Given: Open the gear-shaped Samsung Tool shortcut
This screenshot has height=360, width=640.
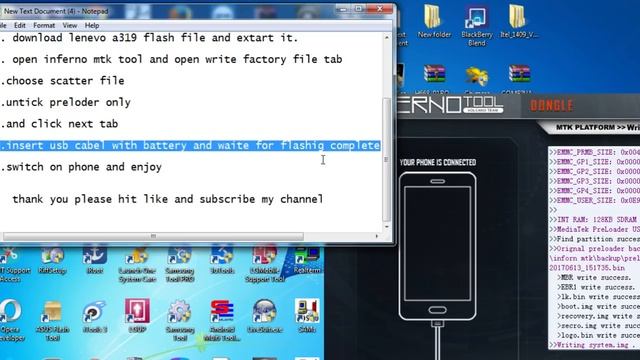Looking at the screenshot, I should tap(180, 320).
